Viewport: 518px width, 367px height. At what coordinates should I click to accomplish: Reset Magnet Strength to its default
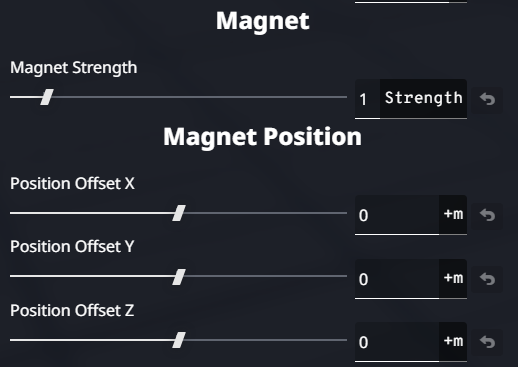487,99
